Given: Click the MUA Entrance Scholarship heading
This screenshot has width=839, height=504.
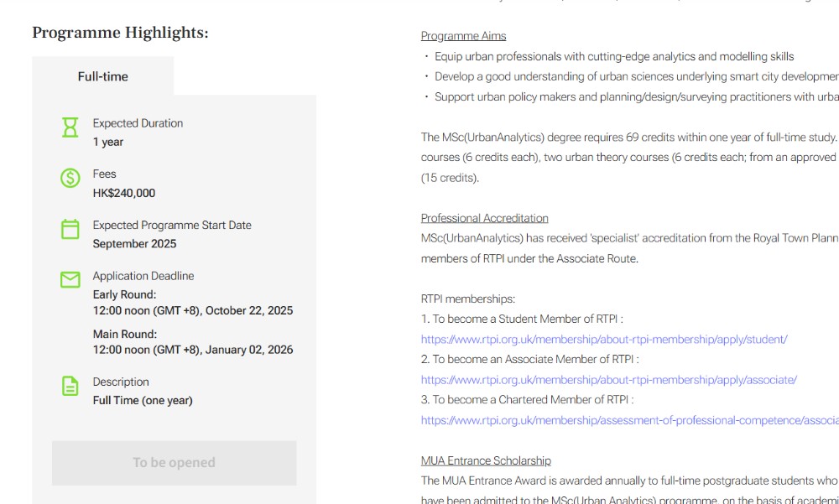Looking at the screenshot, I should point(486,460).
